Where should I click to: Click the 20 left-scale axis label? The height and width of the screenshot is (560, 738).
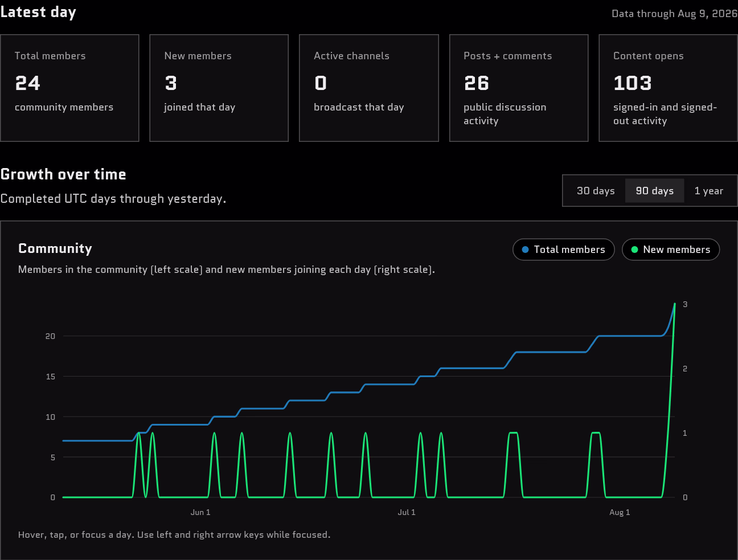pos(51,336)
